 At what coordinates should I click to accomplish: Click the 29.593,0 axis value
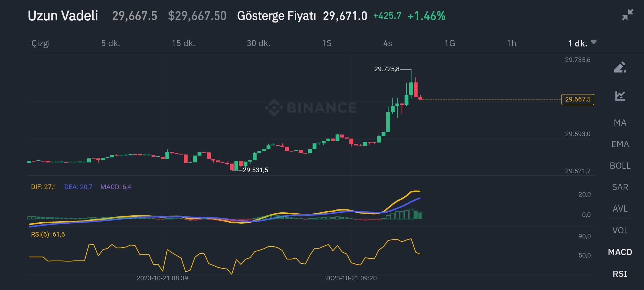tap(577, 134)
